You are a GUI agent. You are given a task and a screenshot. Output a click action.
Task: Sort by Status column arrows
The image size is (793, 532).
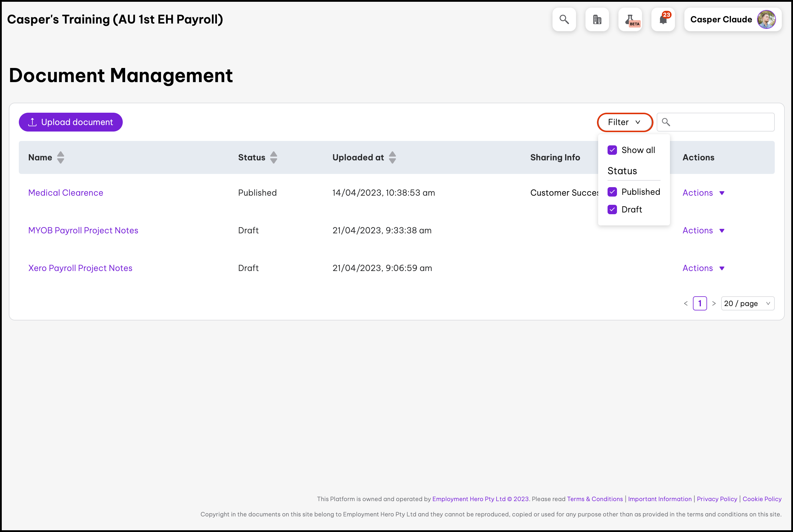[273, 157]
